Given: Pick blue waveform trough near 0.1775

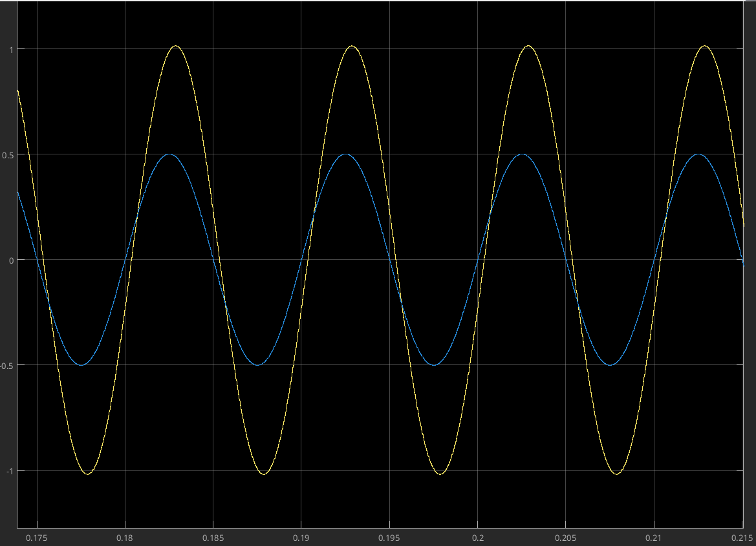Looking at the screenshot, I should [x=81, y=365].
